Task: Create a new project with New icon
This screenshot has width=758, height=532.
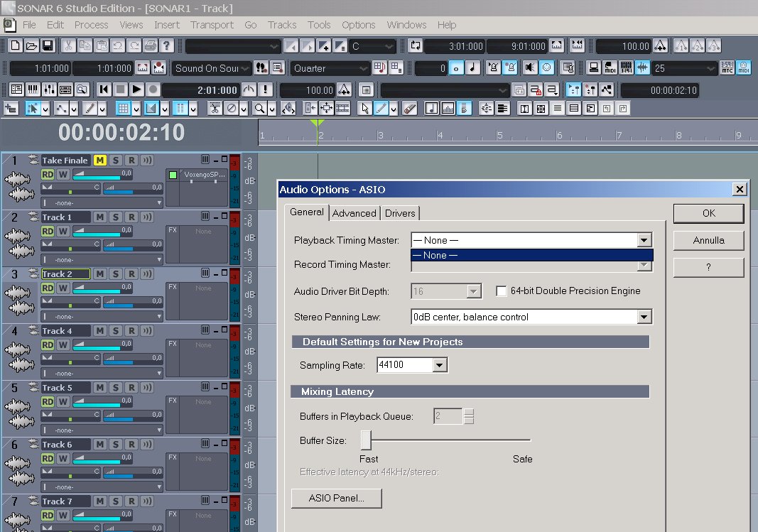Action: pos(16,46)
